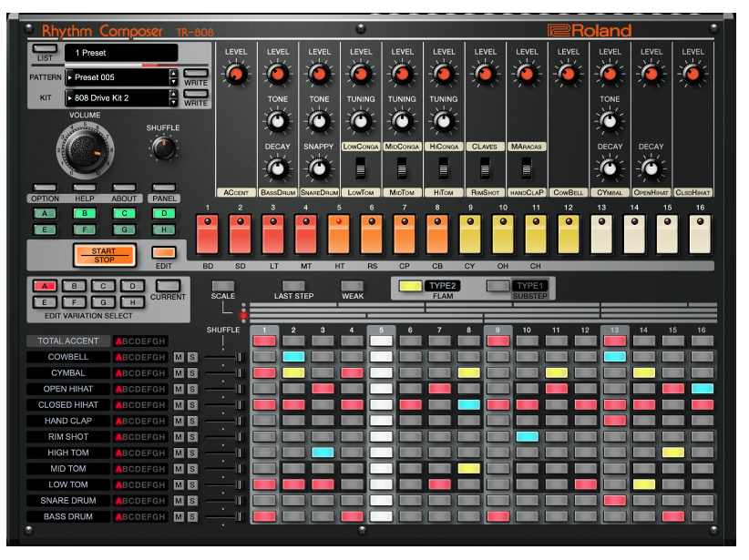Screen dimensions: 749x560
Task: Tap orange step key 8 (CB)
Action: click(x=437, y=234)
